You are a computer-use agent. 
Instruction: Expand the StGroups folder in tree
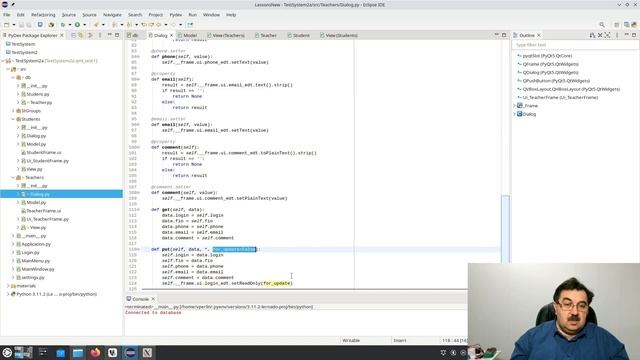(13, 111)
